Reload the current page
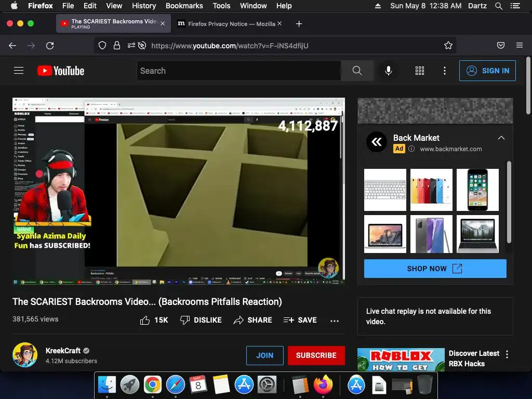Image resolution: width=532 pixels, height=399 pixels. click(x=50, y=46)
